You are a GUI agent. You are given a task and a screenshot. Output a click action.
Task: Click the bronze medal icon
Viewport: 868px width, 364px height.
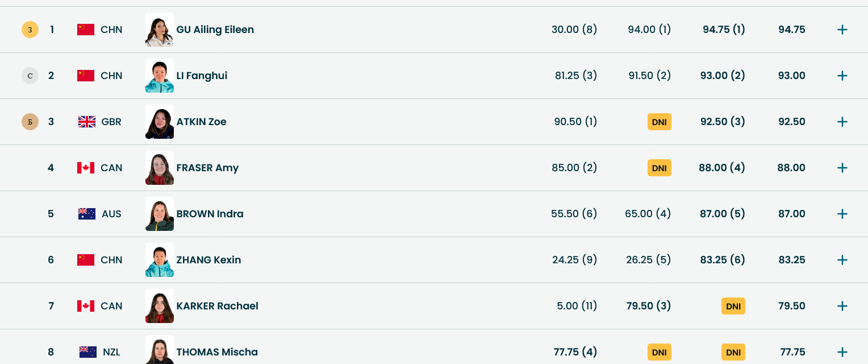(x=30, y=122)
